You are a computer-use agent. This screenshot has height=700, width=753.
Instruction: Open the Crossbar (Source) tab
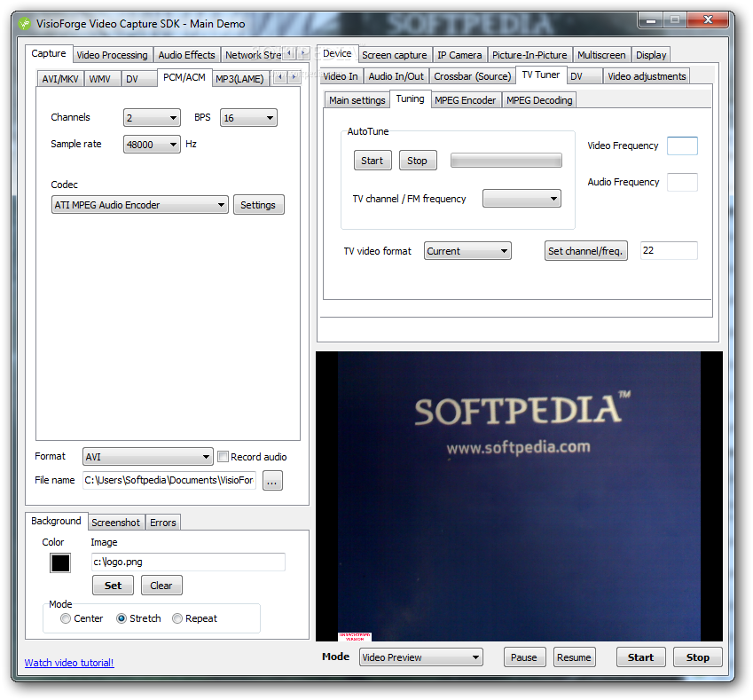point(473,76)
